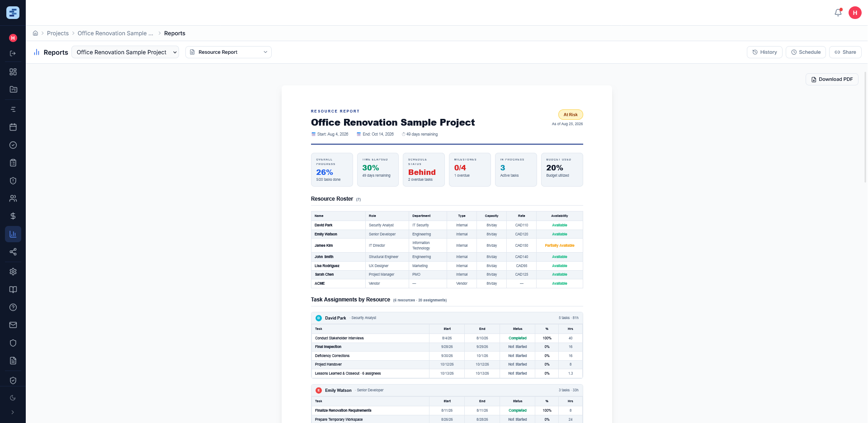Open Office Renovation Sample breadcrumb link
The width and height of the screenshot is (868, 423).
pyautogui.click(x=115, y=33)
